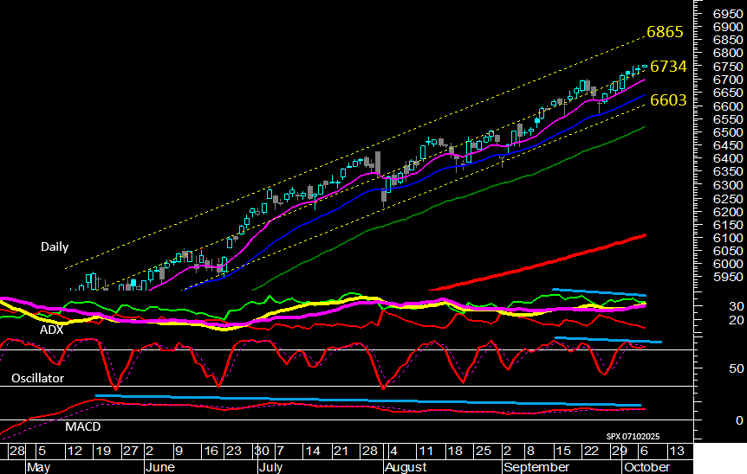Click the Oscillator indicator label
This screenshot has width=747, height=474.
click(36, 380)
